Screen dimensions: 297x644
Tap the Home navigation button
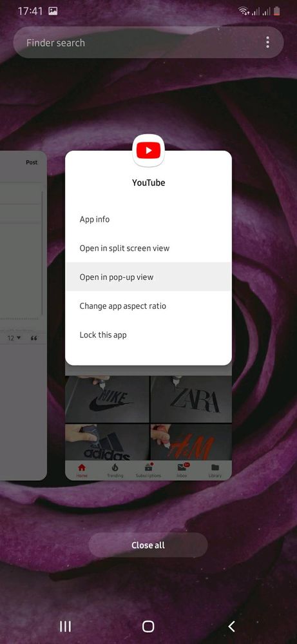pyautogui.click(x=148, y=626)
